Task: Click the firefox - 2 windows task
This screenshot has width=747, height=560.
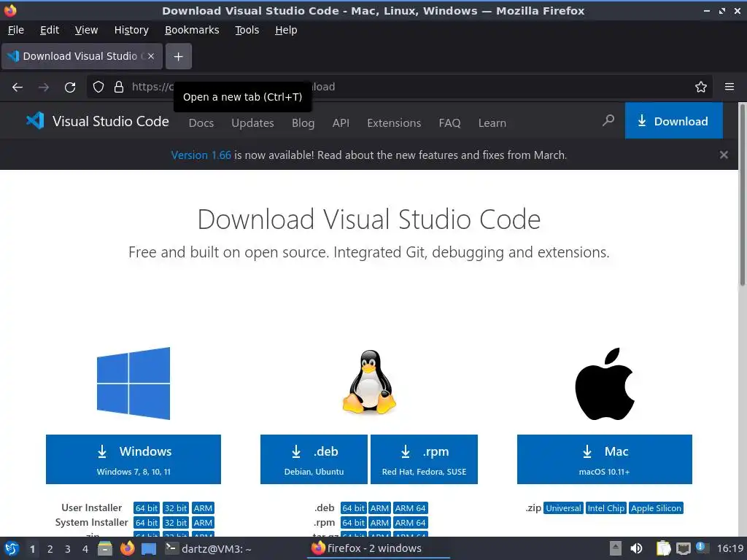Action: click(379, 548)
